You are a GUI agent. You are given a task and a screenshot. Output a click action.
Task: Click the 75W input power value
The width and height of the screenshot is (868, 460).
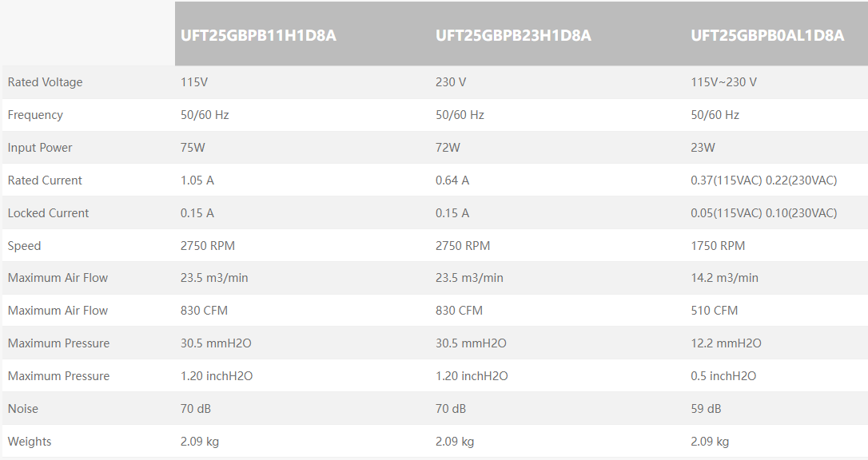[193, 148]
